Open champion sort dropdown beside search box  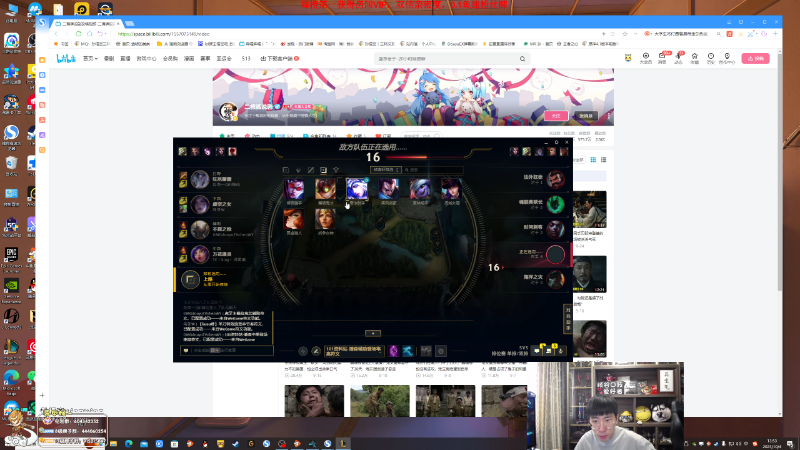(x=385, y=169)
